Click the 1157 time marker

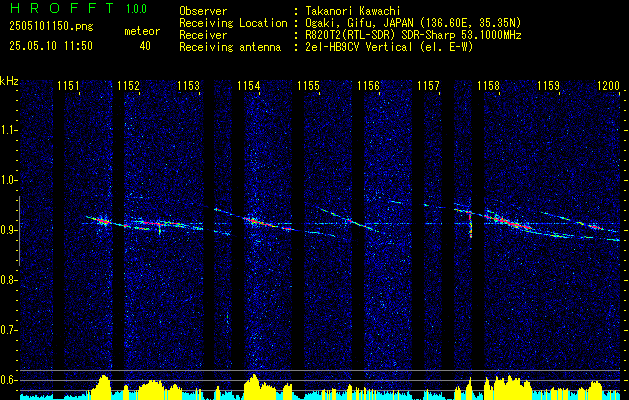pyautogui.click(x=428, y=86)
